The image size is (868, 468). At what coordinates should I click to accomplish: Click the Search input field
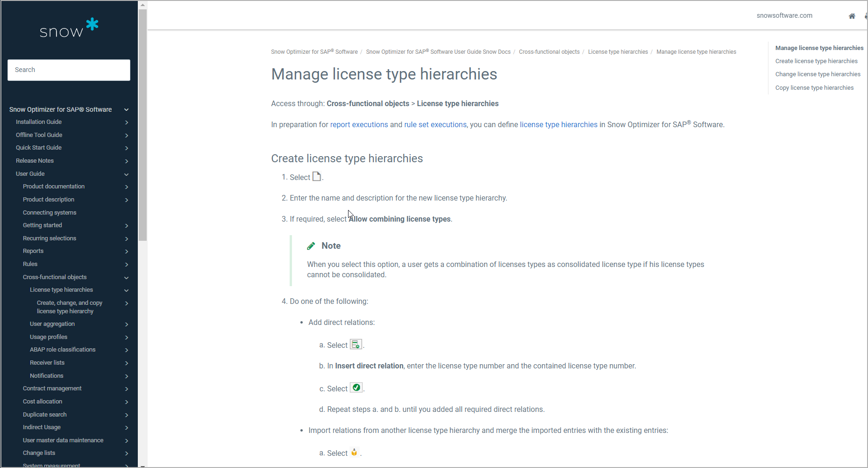[x=69, y=70]
